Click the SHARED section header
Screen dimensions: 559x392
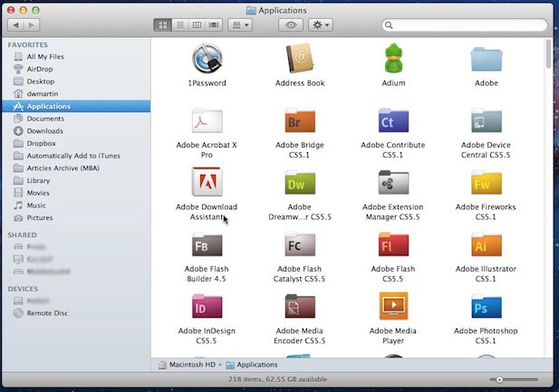22,235
